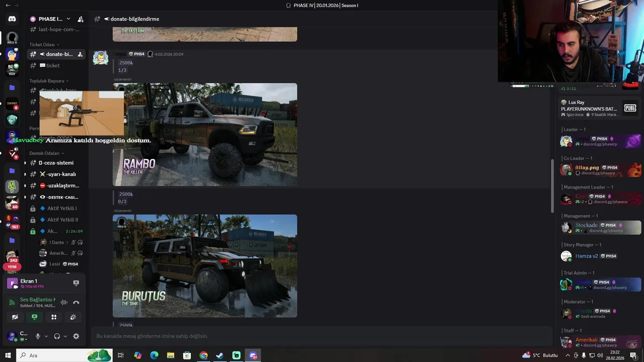Create invite for donate-bilgilendirme channel
This screenshot has height=362, width=644.
(80, 54)
